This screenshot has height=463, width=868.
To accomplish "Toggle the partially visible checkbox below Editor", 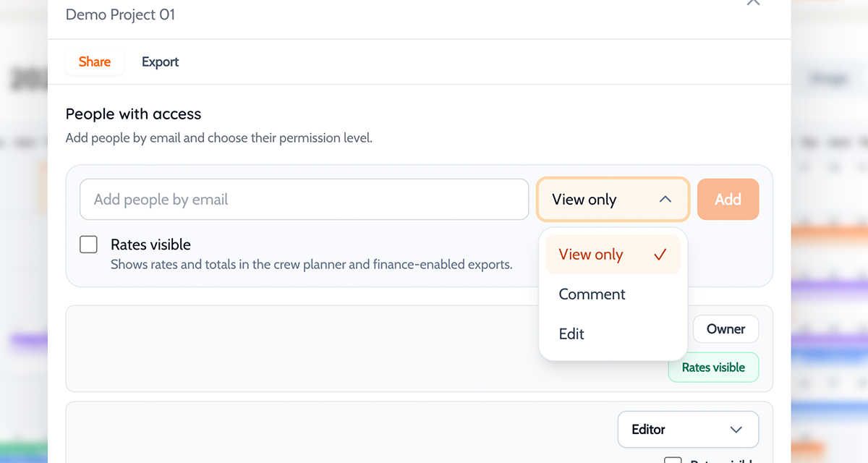I will (x=673, y=460).
